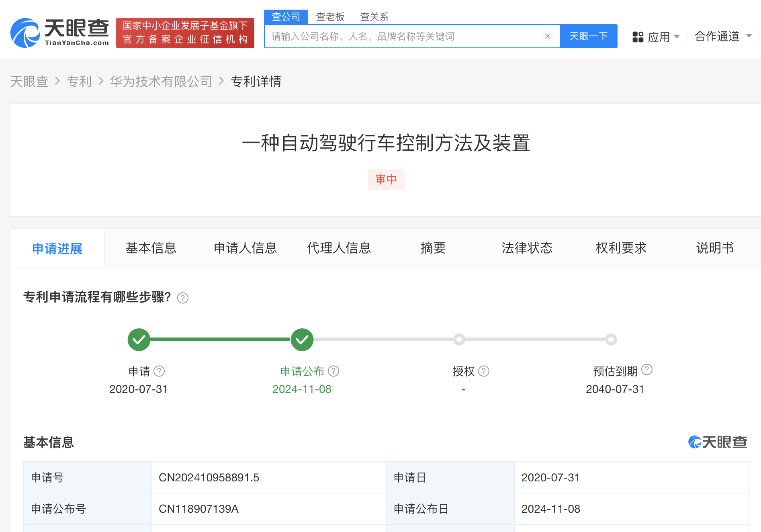Open the 天眼查 breadcrumb link
The height and width of the screenshot is (532, 761).
tap(29, 82)
